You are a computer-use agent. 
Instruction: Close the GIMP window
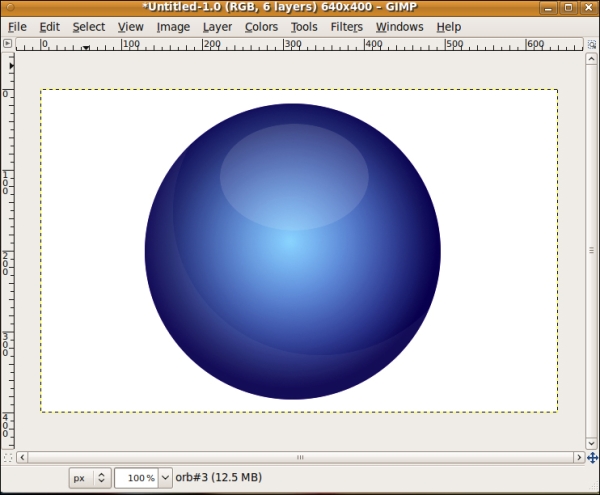point(589,8)
